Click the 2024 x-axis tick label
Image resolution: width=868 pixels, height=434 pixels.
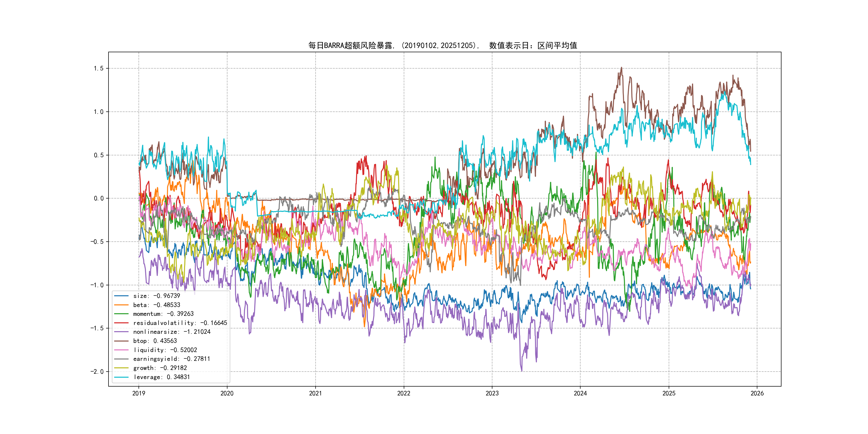pos(580,393)
